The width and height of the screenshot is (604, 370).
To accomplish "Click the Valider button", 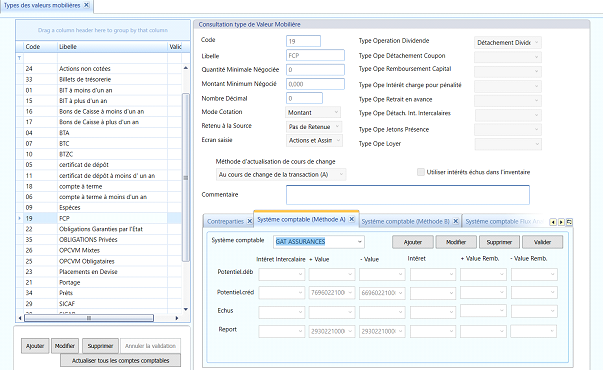I will (x=542, y=242).
